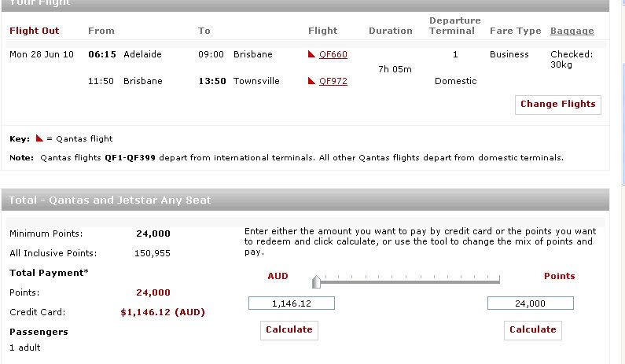Click the Qantas icon beside QF972
This screenshot has height=364, width=625.
(x=311, y=81)
